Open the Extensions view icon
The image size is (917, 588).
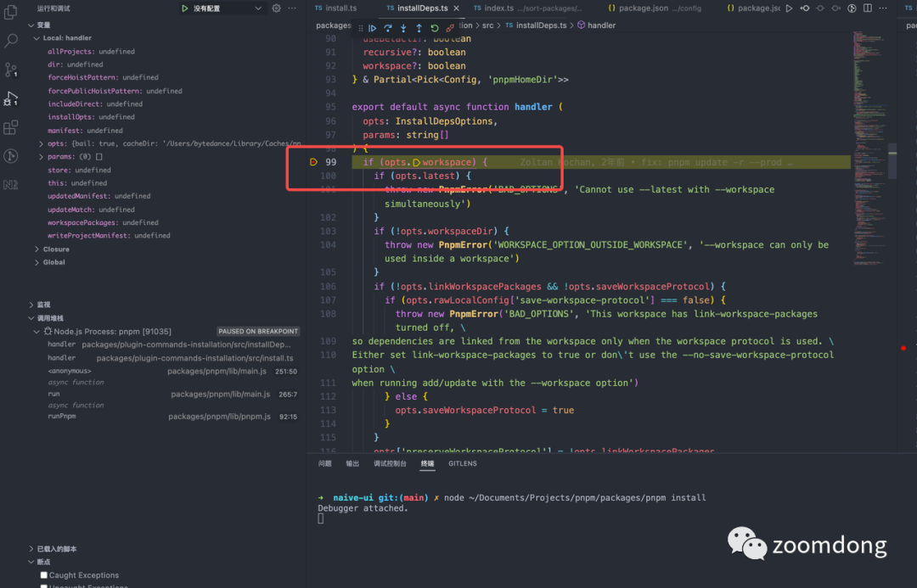click(x=10, y=127)
